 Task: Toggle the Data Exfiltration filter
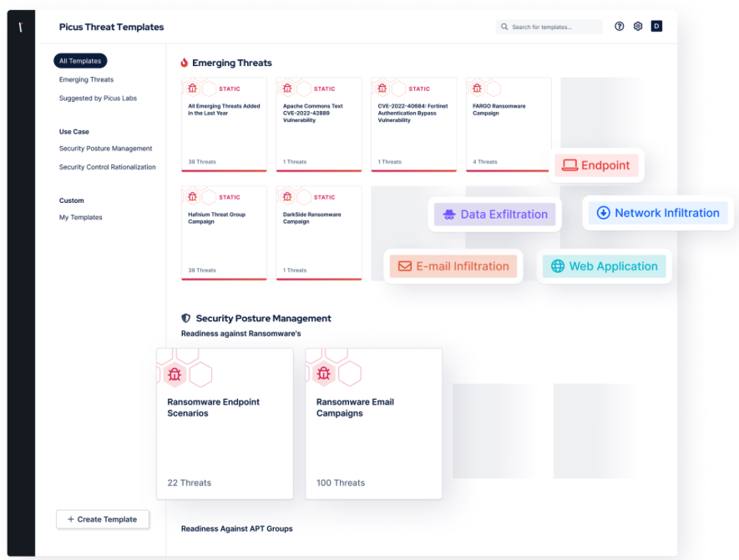(495, 214)
